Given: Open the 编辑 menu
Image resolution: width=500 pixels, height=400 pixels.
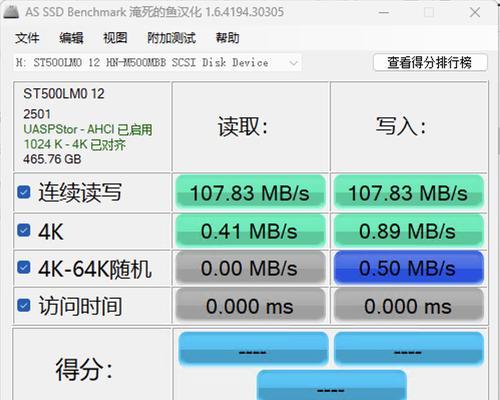Looking at the screenshot, I should (71, 38).
